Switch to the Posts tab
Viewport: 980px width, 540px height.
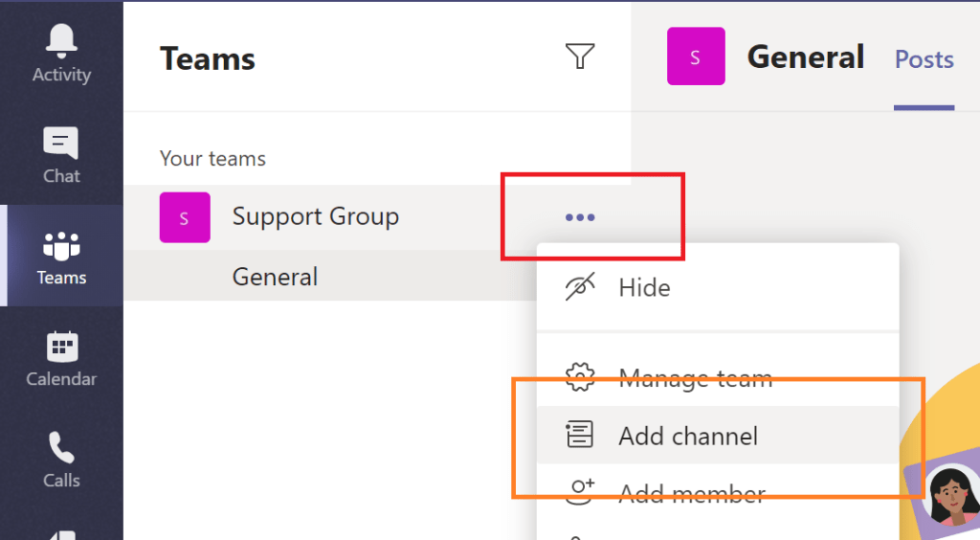924,59
